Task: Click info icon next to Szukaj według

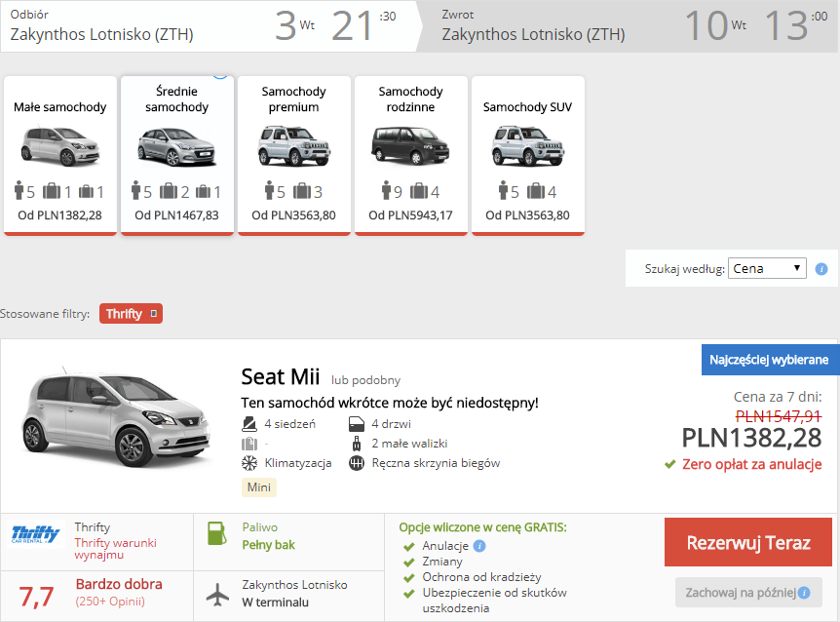Action: pos(821,269)
